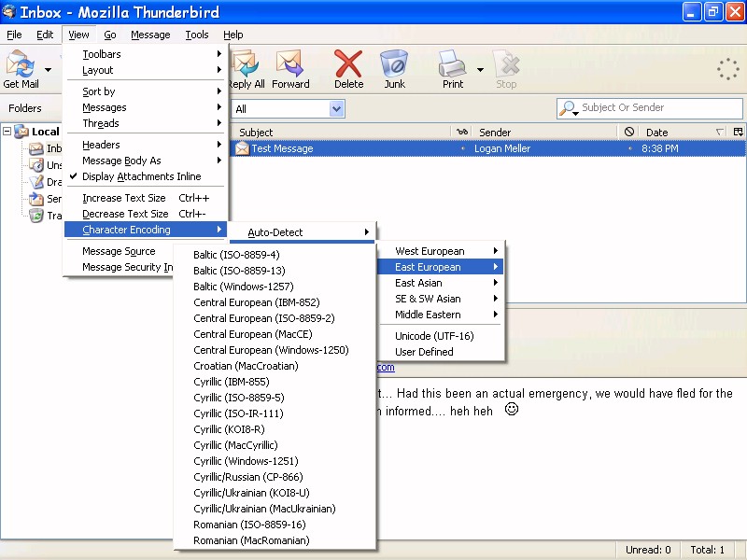Expand the East Asian submenu
747x560 pixels.
coord(441,283)
